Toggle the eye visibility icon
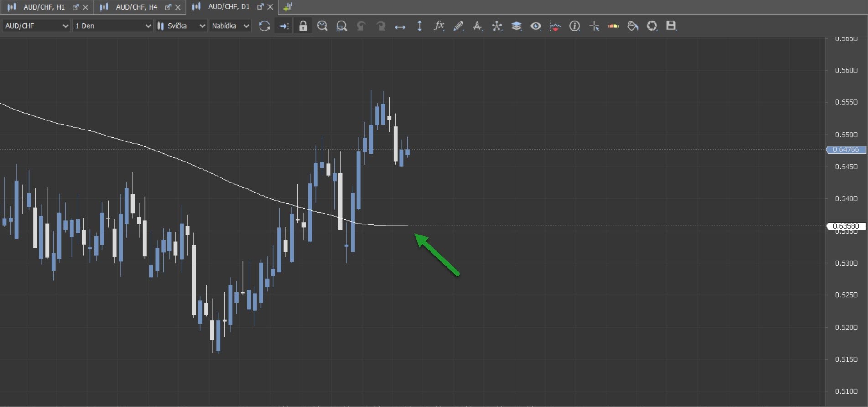 536,26
